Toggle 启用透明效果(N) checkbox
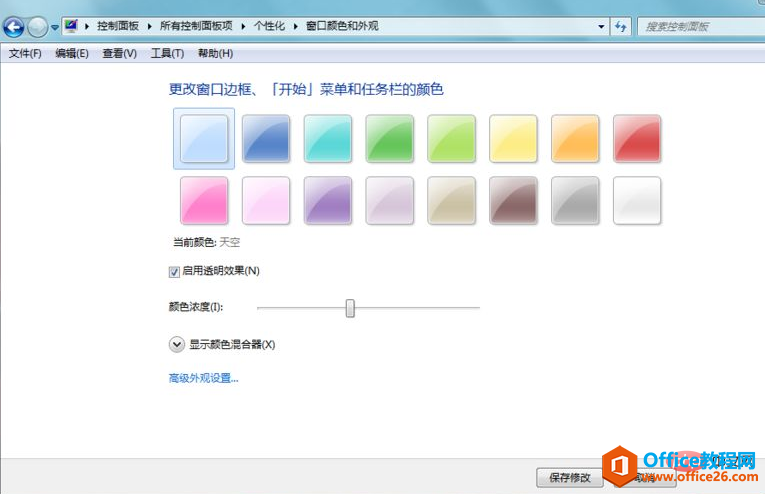Viewport: 765px width, 494px height. pyautogui.click(x=174, y=272)
